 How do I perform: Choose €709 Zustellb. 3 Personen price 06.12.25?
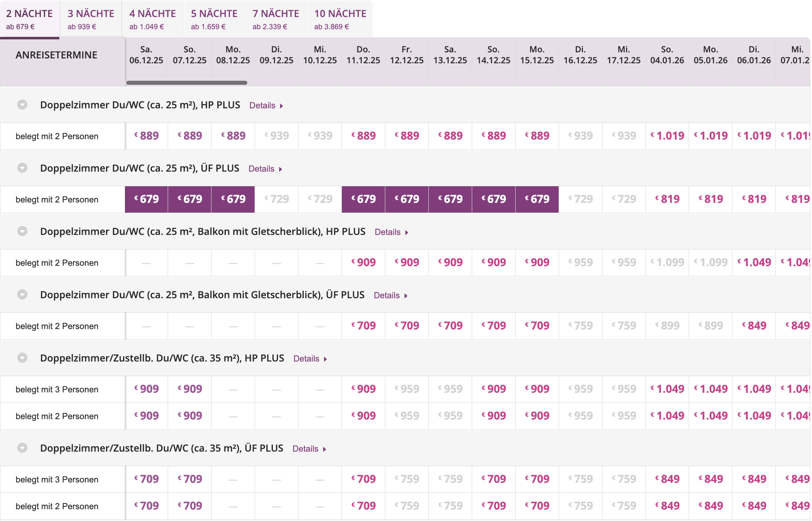point(147,479)
